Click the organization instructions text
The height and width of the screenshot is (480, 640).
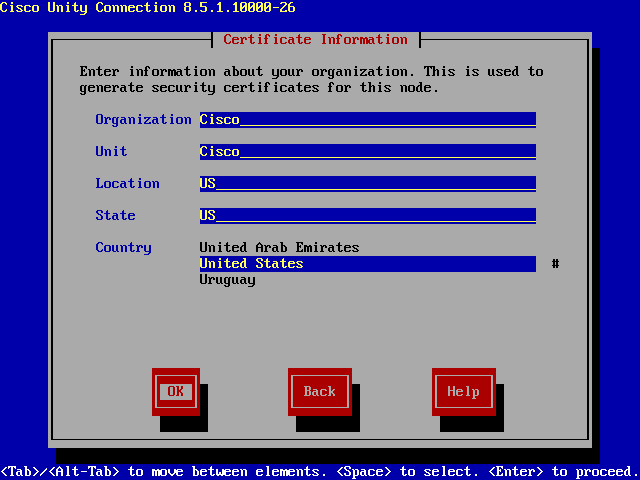point(311,80)
